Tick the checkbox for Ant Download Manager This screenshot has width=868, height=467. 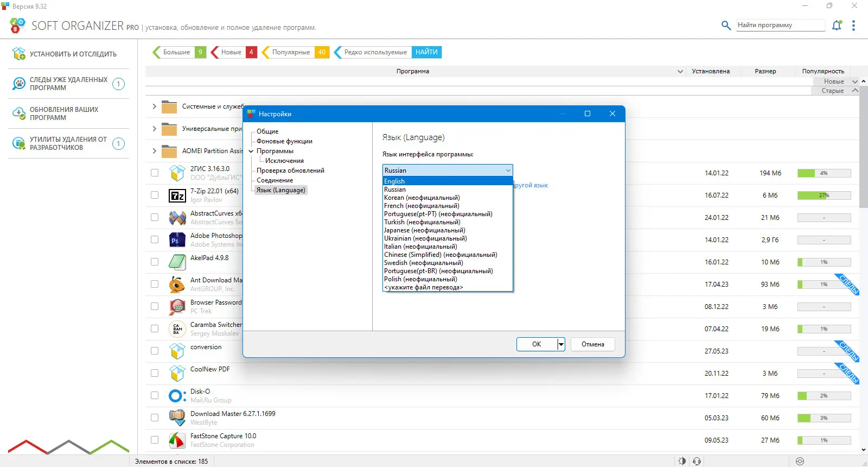pyautogui.click(x=155, y=285)
